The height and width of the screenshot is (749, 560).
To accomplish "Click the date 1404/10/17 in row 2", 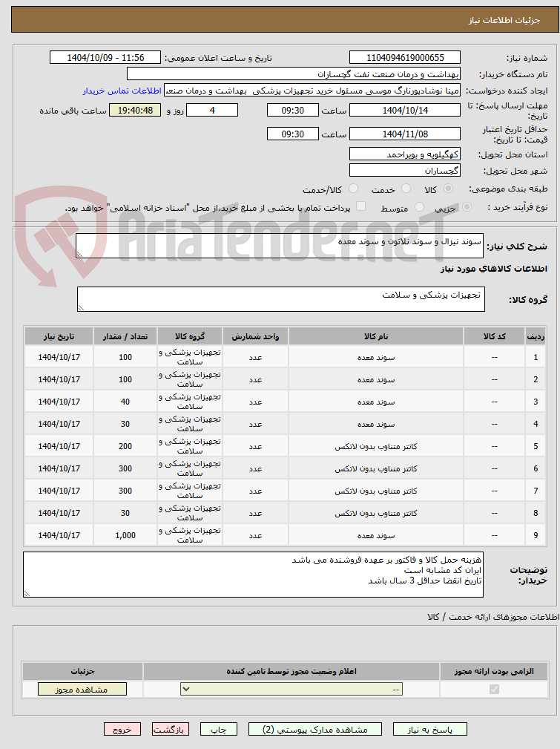I will [59, 379].
